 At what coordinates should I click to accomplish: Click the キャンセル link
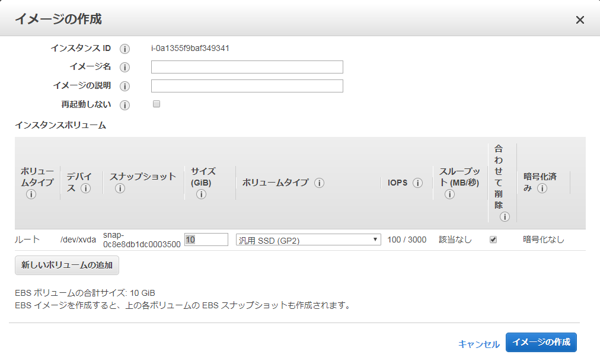[478, 344]
